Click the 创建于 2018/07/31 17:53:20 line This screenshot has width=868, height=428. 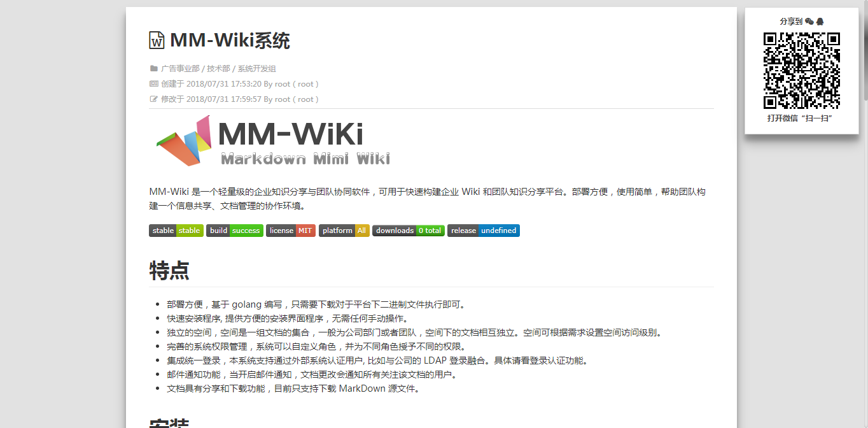click(239, 83)
